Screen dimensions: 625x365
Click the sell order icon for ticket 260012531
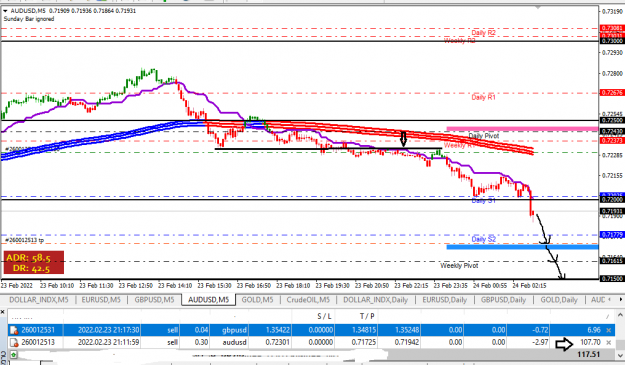14,330
